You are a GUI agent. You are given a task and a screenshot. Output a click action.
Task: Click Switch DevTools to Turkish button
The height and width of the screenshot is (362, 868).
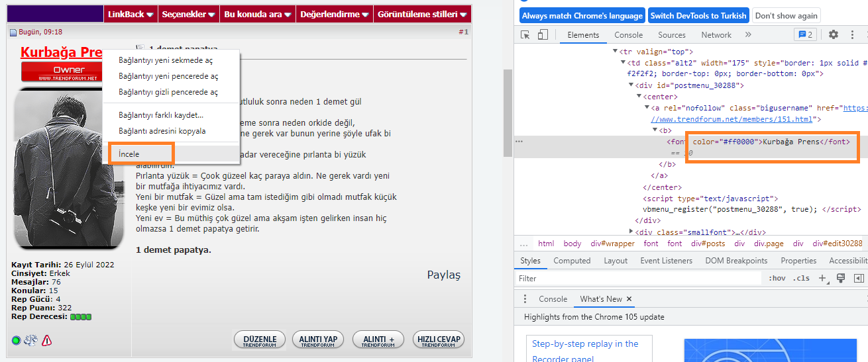[x=698, y=15]
